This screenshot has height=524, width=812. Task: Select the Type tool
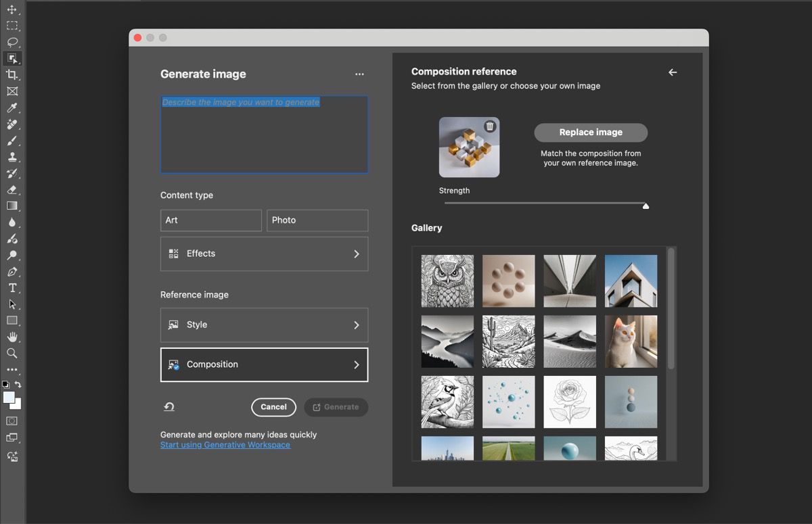(x=12, y=288)
